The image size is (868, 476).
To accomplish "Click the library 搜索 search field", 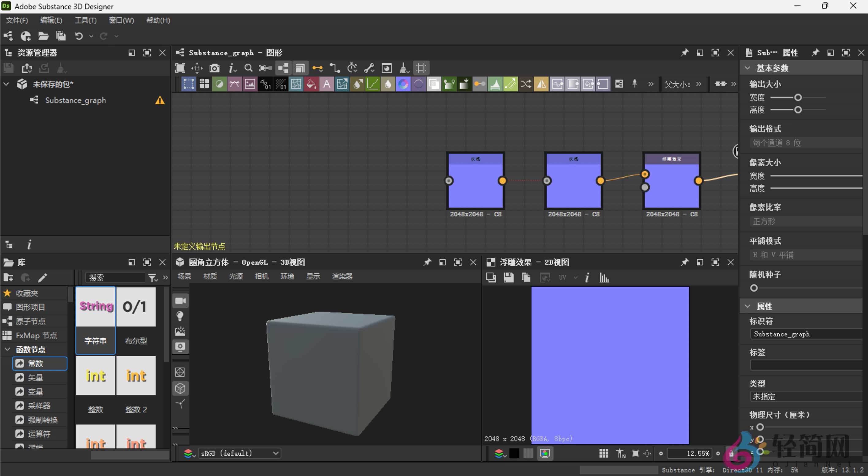I will (115, 277).
